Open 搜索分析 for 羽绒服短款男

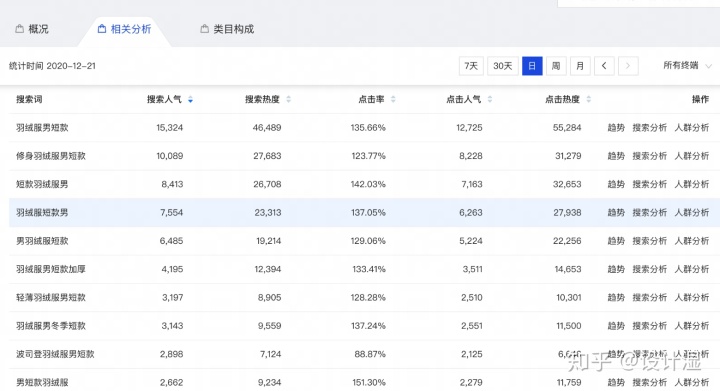[x=650, y=213]
